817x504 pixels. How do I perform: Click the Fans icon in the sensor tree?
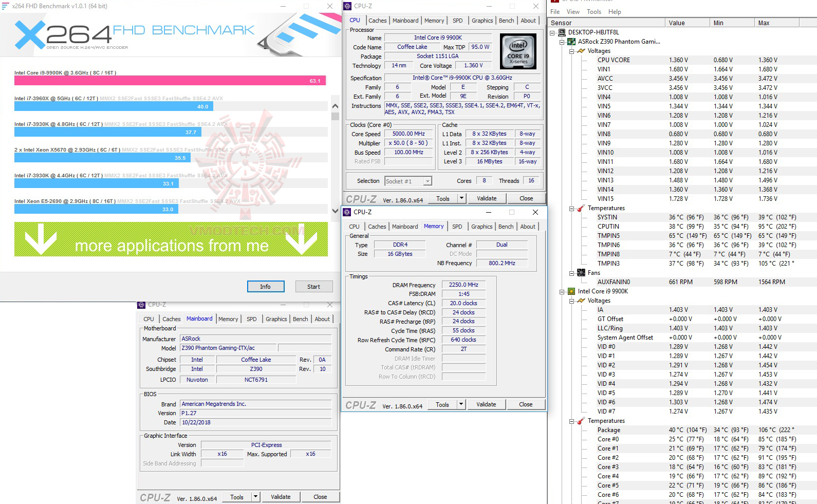tap(581, 273)
